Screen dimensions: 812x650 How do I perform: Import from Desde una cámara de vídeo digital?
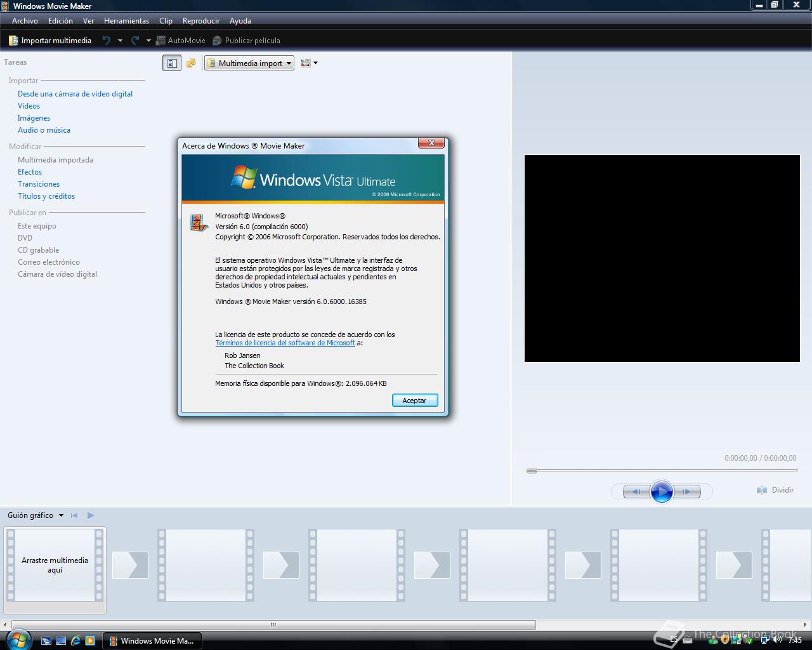75,93
